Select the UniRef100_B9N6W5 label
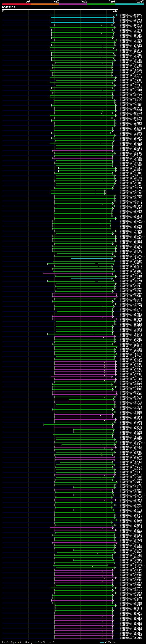This screenshot has height=644, width=146. click(131, 37)
